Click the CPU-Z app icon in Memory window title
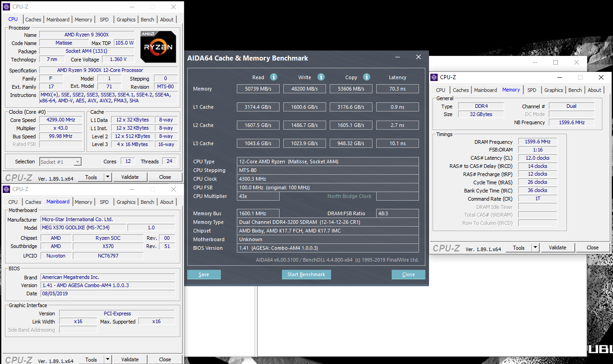The width and height of the screenshot is (613, 364). (x=434, y=77)
